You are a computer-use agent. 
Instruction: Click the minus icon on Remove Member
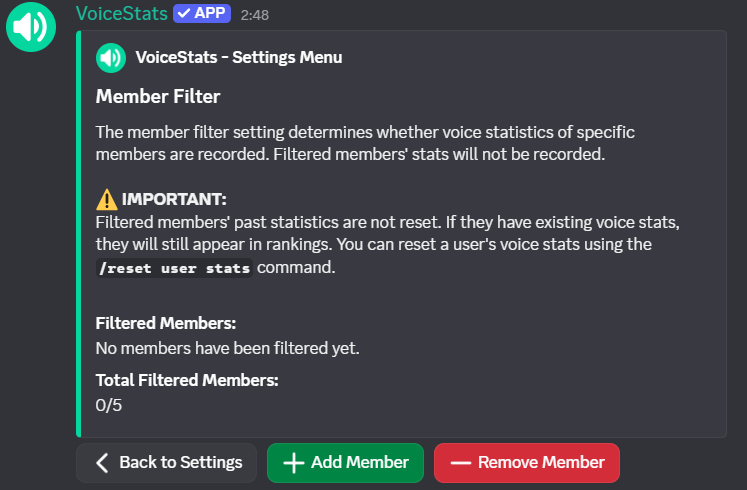(461, 463)
